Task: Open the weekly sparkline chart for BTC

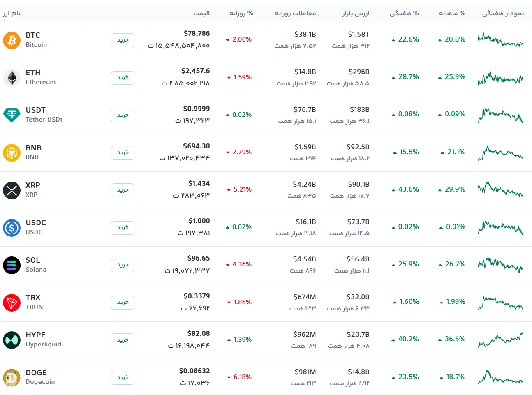Action: click(500, 40)
